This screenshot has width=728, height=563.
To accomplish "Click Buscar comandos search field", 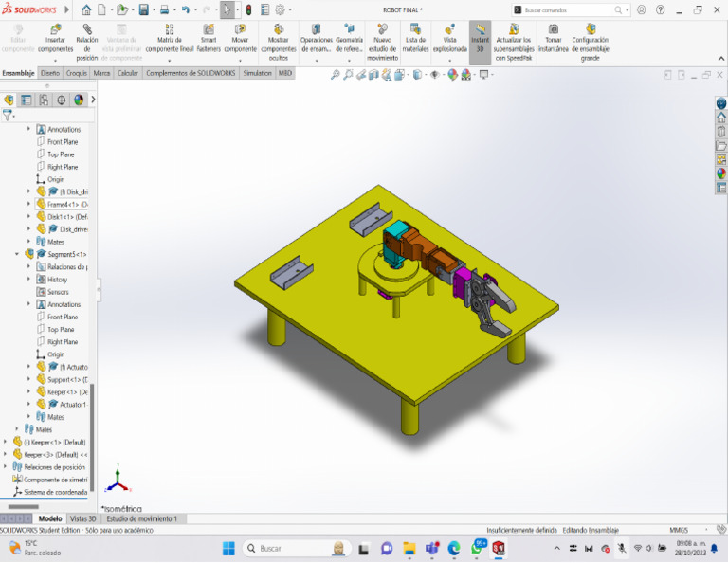I will click(569, 9).
